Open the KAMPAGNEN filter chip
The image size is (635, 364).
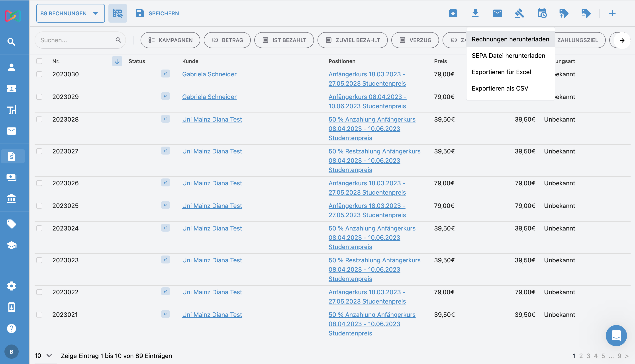(170, 40)
